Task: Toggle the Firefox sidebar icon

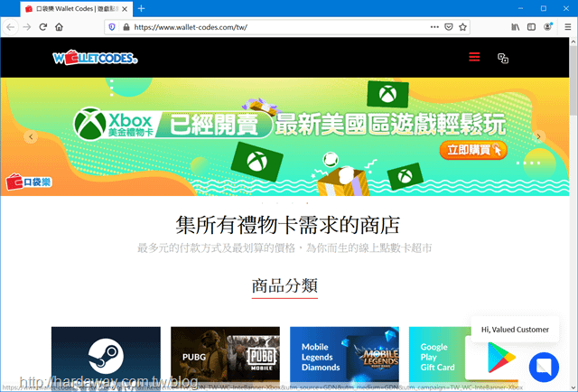Action: click(531, 27)
